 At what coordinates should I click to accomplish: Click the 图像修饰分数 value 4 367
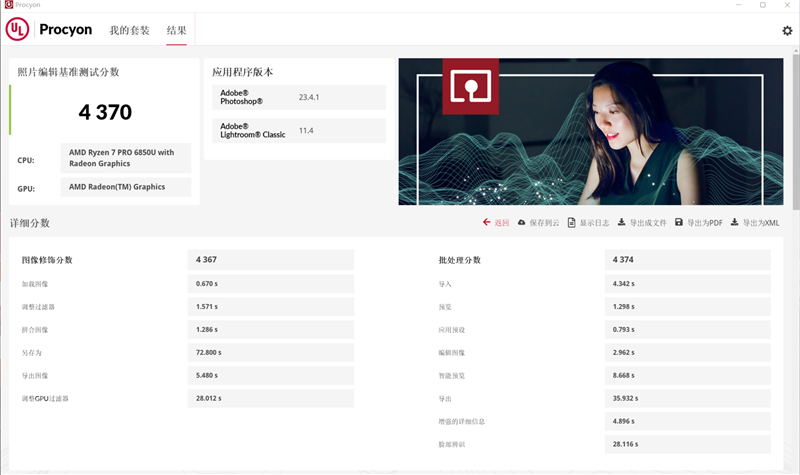[x=271, y=260]
